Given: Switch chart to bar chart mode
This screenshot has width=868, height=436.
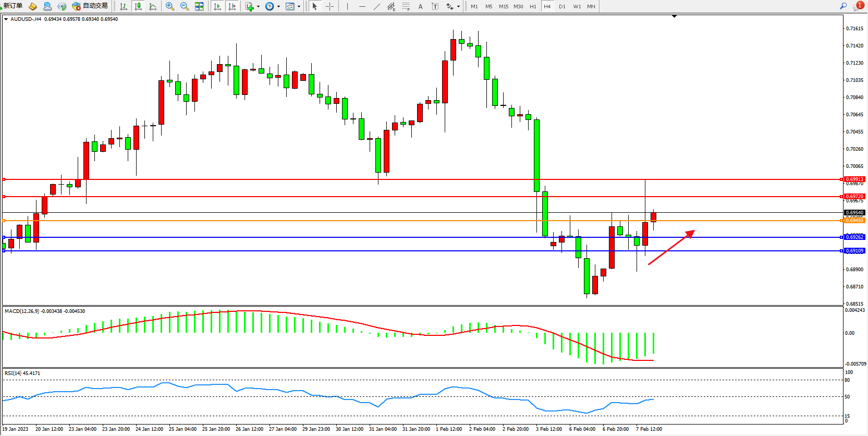Looking at the screenshot, I should 124,6.
